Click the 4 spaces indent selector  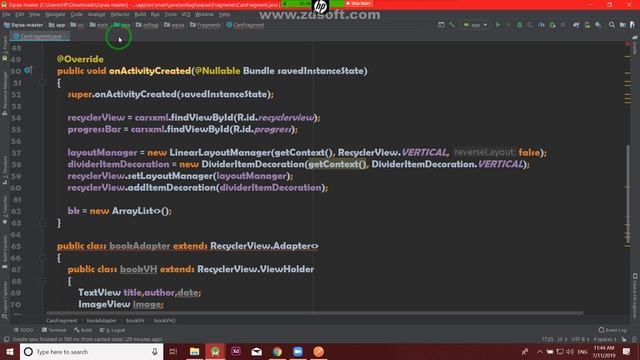pyautogui.click(x=604, y=339)
